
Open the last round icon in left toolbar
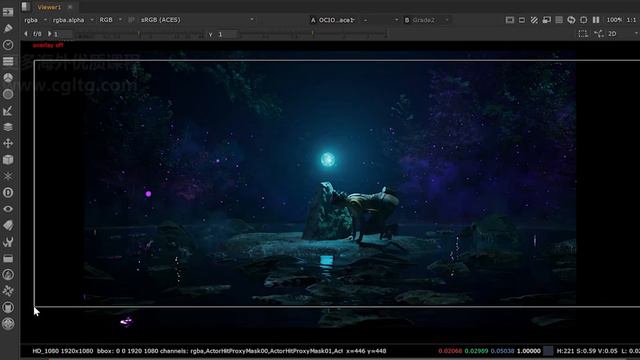click(x=8, y=323)
